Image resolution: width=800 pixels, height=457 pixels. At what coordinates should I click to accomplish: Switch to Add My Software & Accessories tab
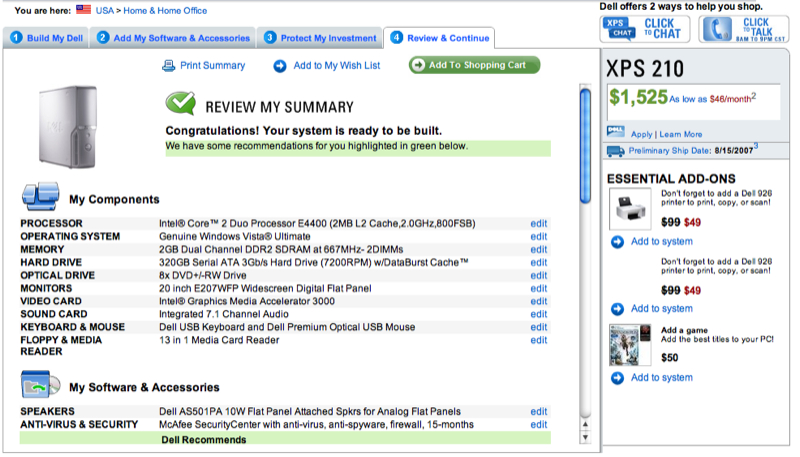173,38
